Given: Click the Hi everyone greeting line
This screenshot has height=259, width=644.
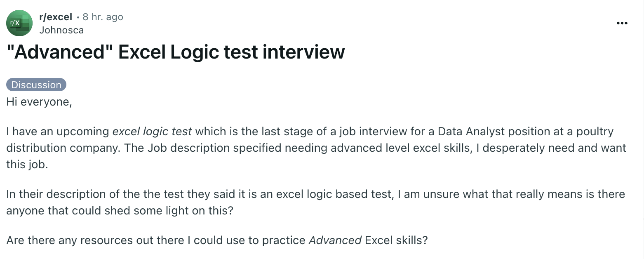Looking at the screenshot, I should click(39, 101).
